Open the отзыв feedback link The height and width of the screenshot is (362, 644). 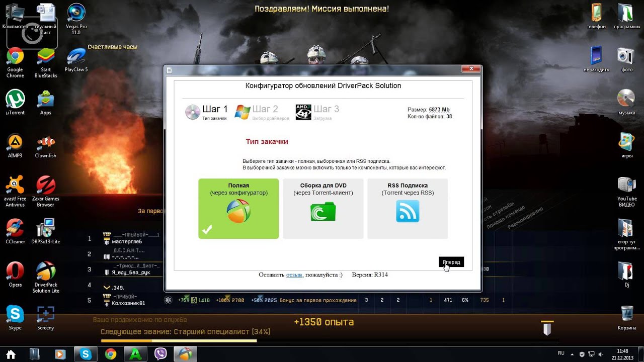pyautogui.click(x=294, y=275)
